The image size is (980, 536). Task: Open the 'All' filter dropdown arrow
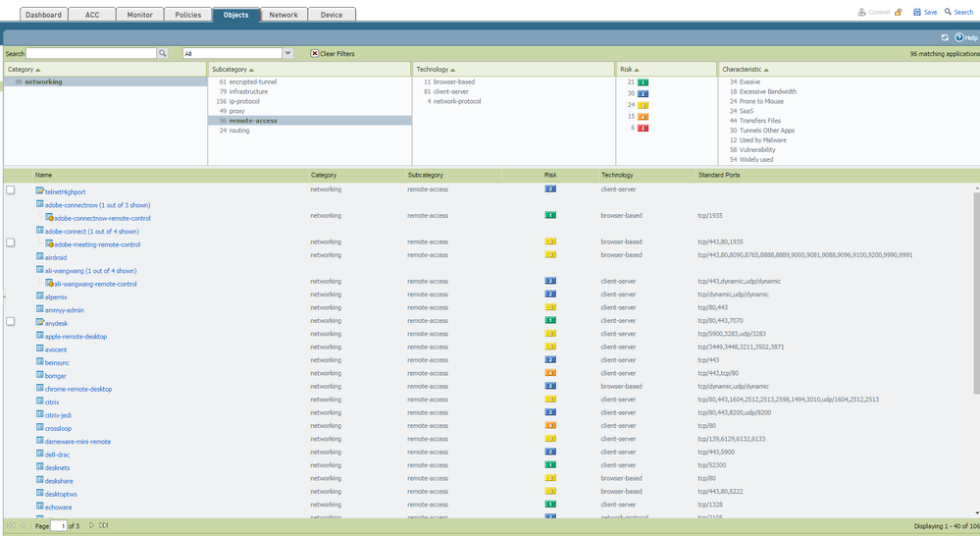tap(287, 53)
